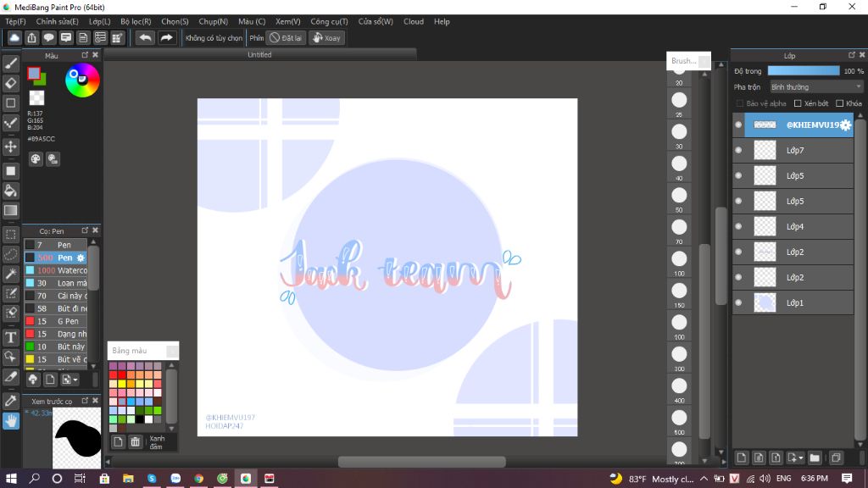Click the Redo arrow in toolbar
The height and width of the screenshot is (488, 868).
click(x=166, y=37)
